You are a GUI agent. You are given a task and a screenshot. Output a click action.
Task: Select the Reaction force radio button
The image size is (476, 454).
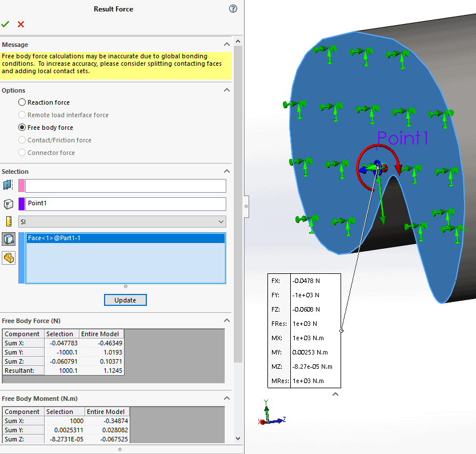pyautogui.click(x=22, y=102)
